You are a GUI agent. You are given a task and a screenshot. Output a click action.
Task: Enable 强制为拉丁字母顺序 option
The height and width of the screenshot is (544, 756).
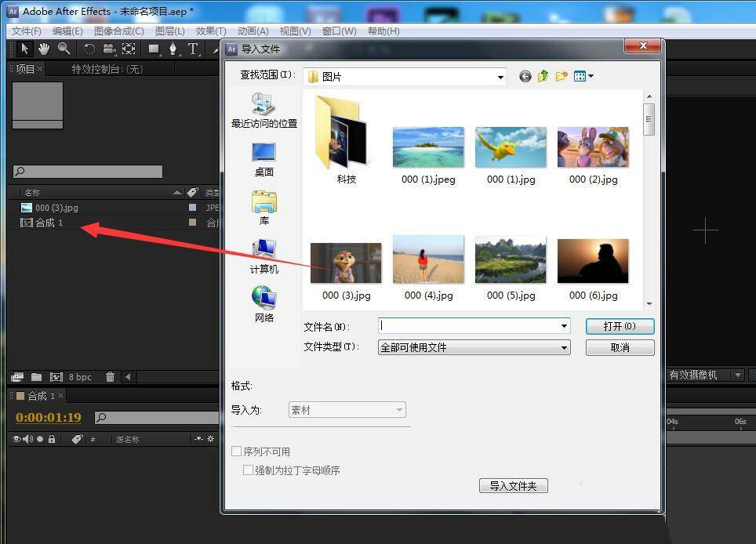(x=249, y=470)
